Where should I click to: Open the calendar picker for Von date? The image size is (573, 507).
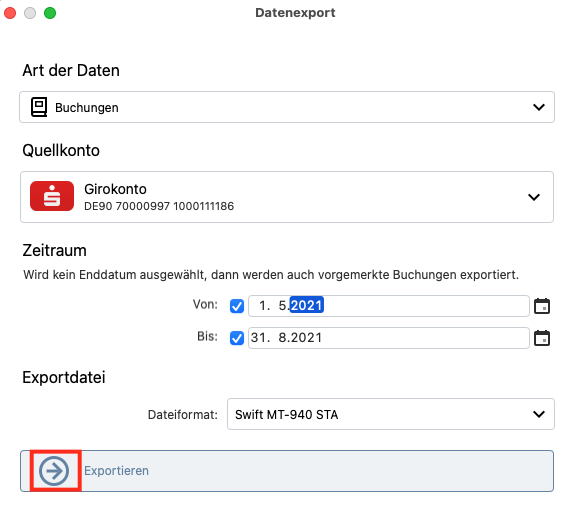[x=542, y=306]
